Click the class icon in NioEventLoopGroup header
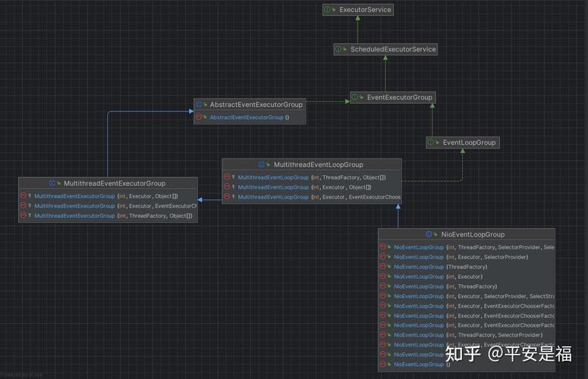This screenshot has width=588, height=379. pos(429,234)
